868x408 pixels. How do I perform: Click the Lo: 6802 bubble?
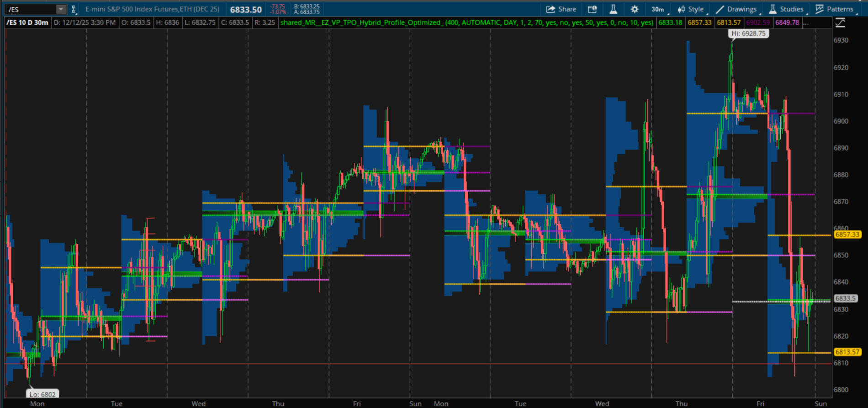coord(42,394)
